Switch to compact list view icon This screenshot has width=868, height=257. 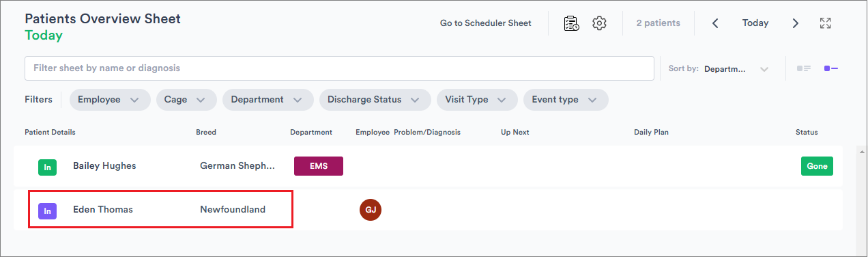tap(804, 68)
